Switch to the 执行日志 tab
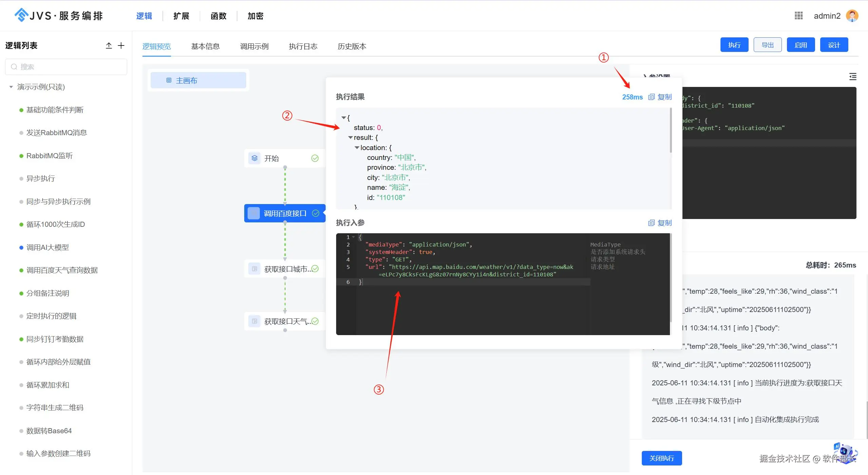Viewport: 868px width, 475px height. [x=303, y=47]
